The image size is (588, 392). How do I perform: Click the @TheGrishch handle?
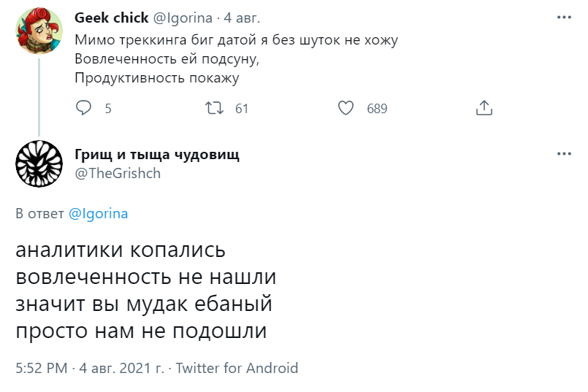pos(118,173)
